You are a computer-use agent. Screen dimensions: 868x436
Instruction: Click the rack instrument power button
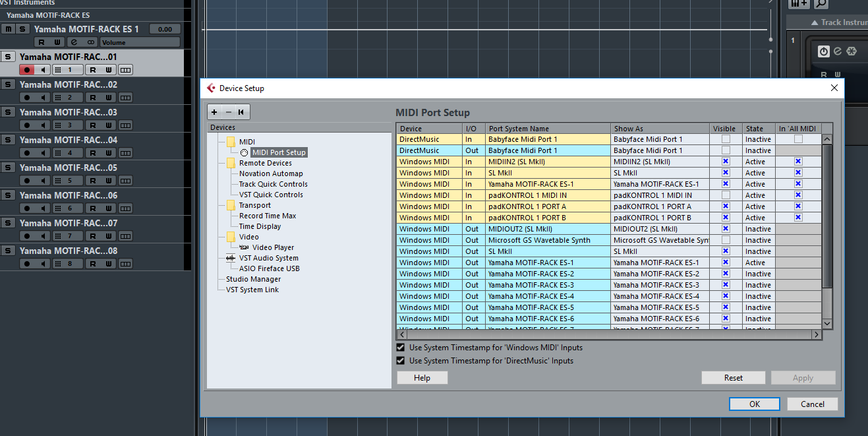[x=823, y=51]
